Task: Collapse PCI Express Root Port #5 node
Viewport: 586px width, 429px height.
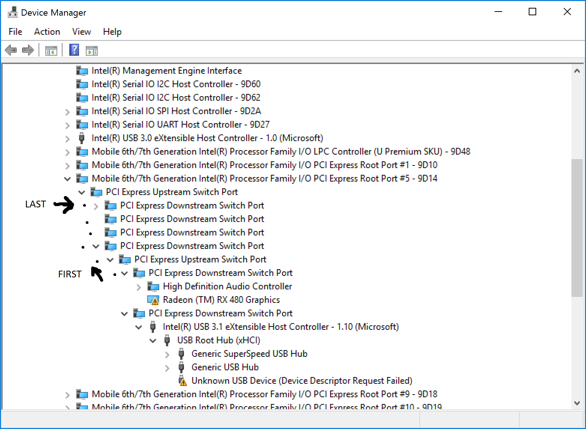Action: (x=67, y=179)
